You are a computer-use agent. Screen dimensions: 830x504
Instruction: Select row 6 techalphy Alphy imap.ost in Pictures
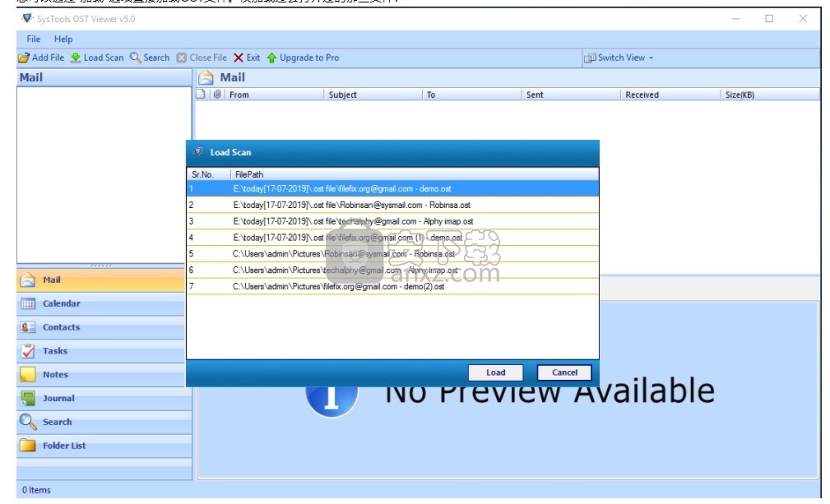392,270
